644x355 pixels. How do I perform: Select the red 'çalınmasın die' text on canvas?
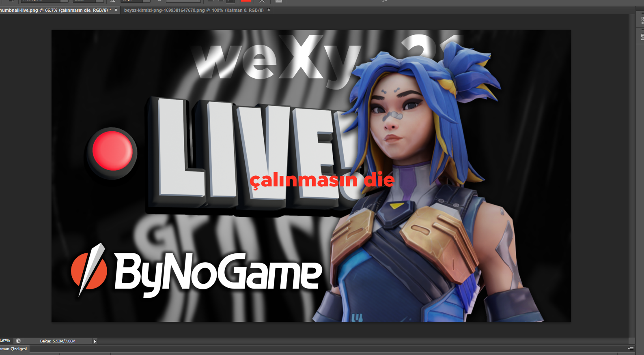pyautogui.click(x=322, y=180)
